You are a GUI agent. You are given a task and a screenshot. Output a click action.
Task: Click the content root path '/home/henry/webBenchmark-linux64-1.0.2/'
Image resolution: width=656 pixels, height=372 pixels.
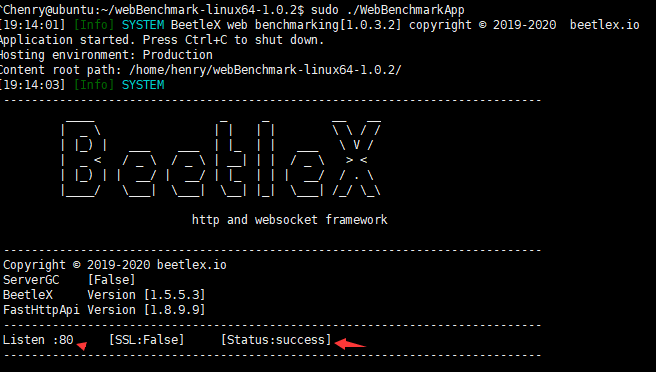tap(265, 70)
